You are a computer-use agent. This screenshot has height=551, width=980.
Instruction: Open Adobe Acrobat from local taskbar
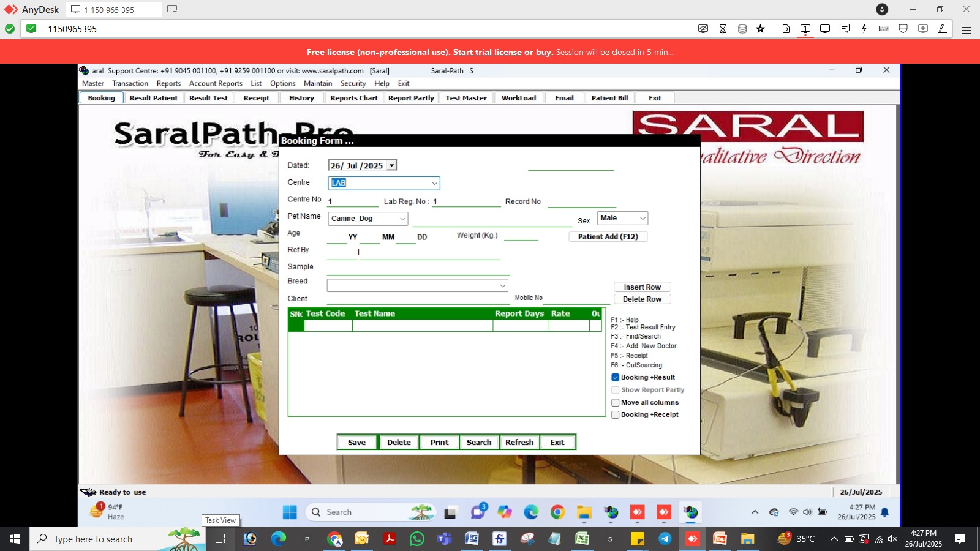coord(390,539)
